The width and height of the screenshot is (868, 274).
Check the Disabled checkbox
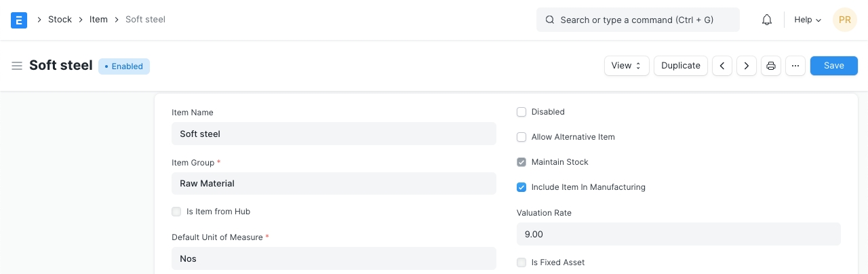(521, 112)
